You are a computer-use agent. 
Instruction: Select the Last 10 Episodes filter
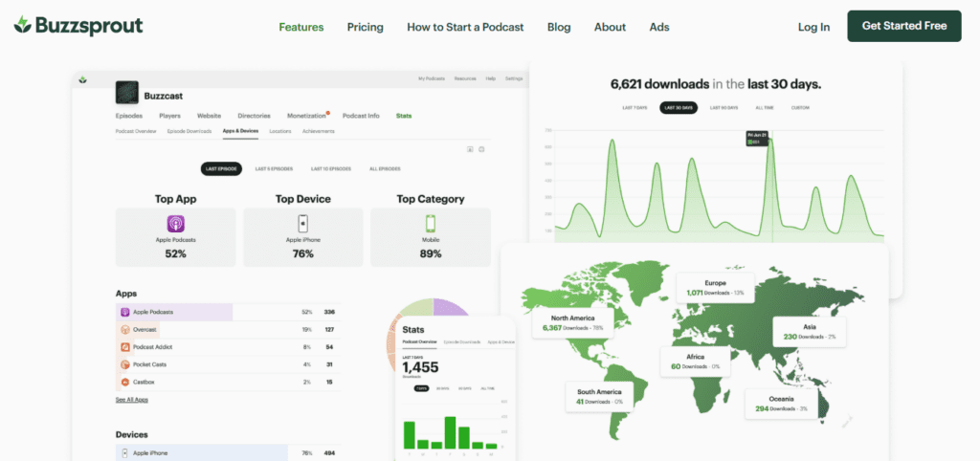[331, 168]
